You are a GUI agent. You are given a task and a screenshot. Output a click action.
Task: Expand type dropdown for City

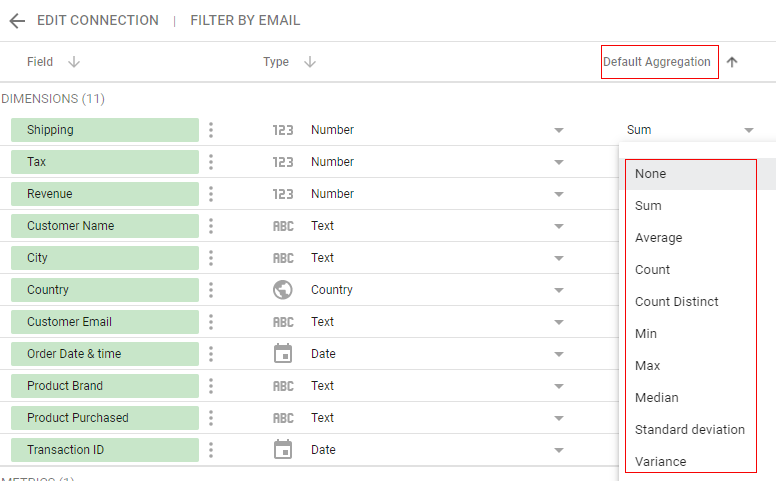559,258
